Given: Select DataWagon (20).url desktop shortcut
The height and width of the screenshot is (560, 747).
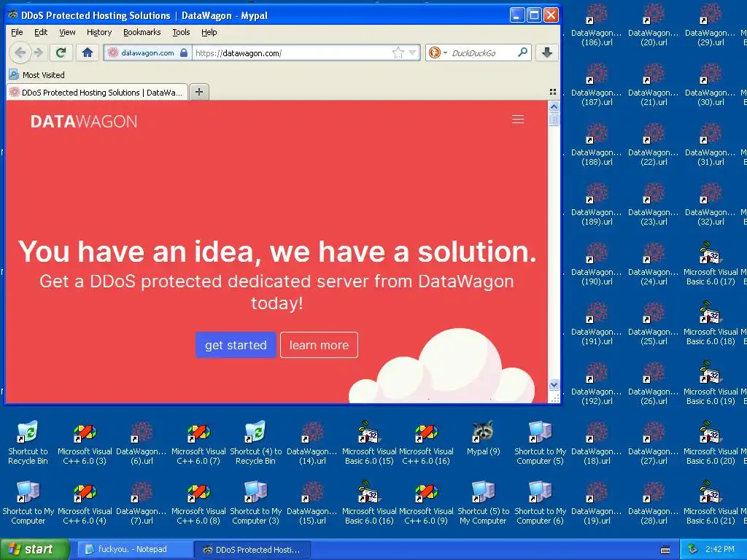Looking at the screenshot, I should [x=653, y=25].
